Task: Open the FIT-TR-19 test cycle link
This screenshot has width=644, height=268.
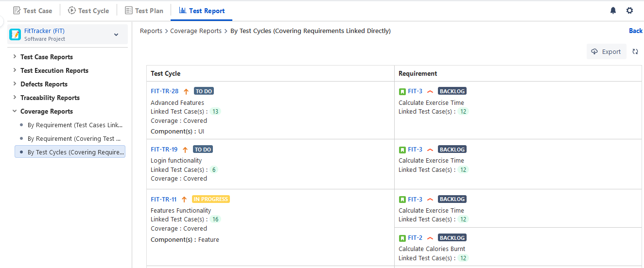Action: tap(164, 150)
